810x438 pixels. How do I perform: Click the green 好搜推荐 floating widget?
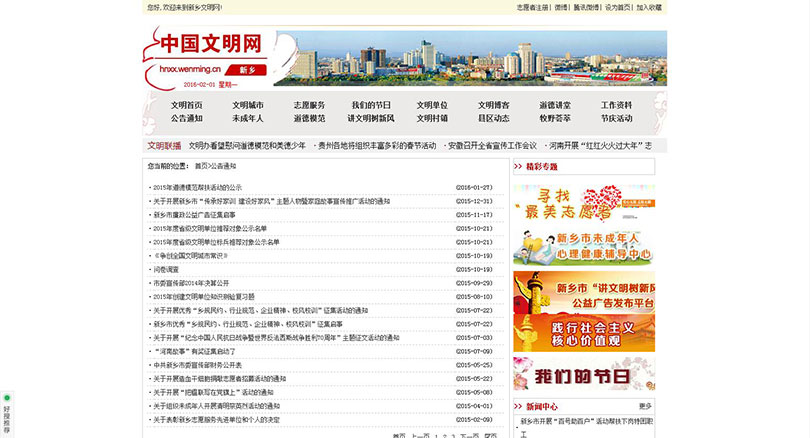(6, 415)
